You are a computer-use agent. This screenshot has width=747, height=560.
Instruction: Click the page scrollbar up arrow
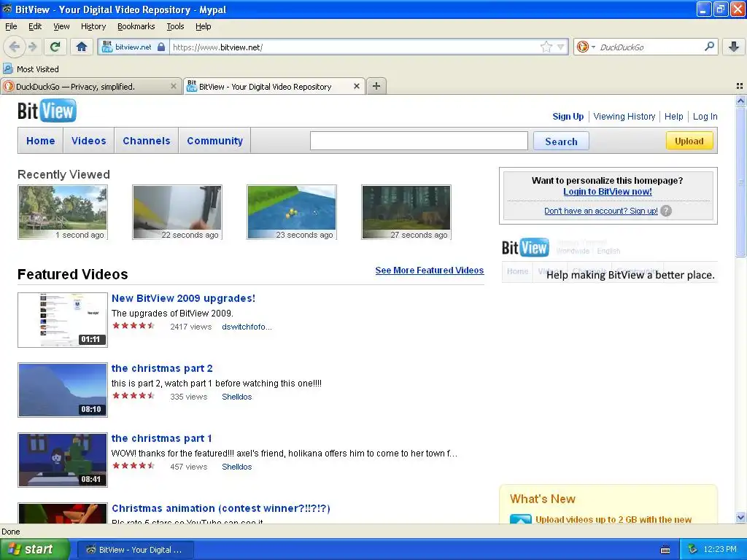click(x=740, y=101)
